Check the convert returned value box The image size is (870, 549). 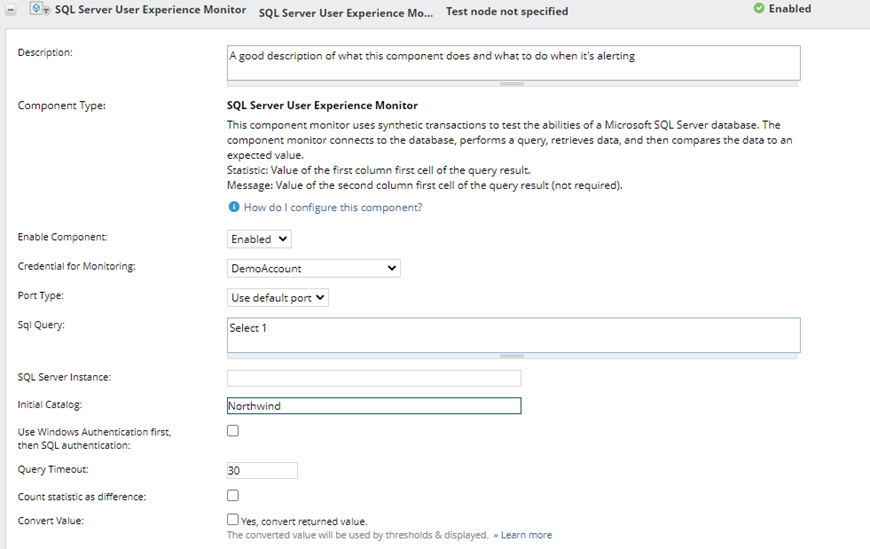233,520
